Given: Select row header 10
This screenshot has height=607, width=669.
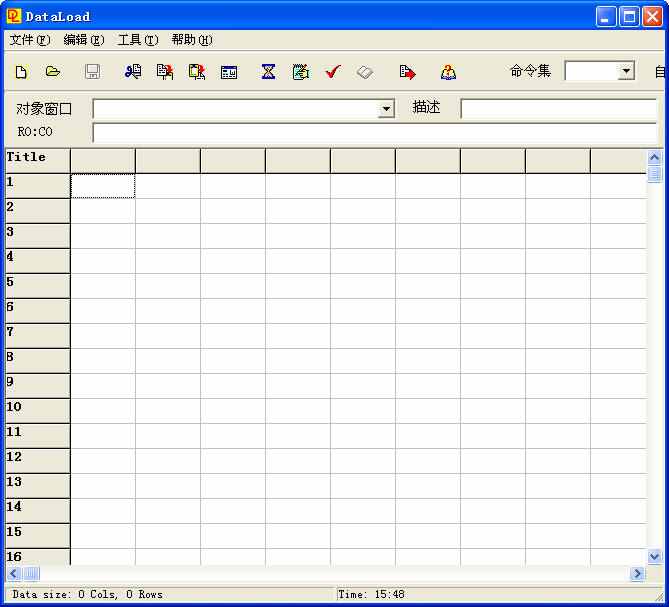Looking at the screenshot, I should [x=38, y=410].
